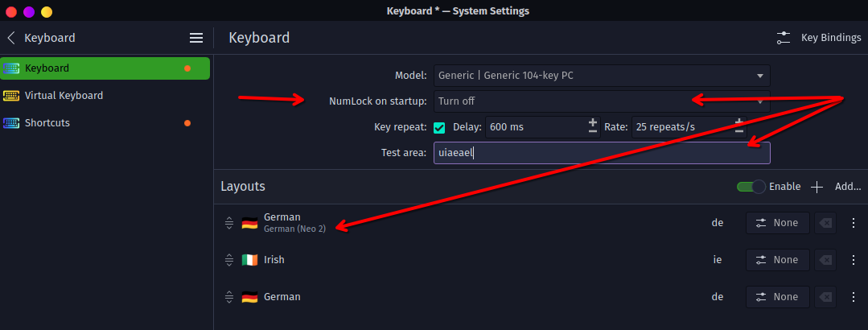
Task: Open the keyboard Model dropdown
Action: click(602, 76)
